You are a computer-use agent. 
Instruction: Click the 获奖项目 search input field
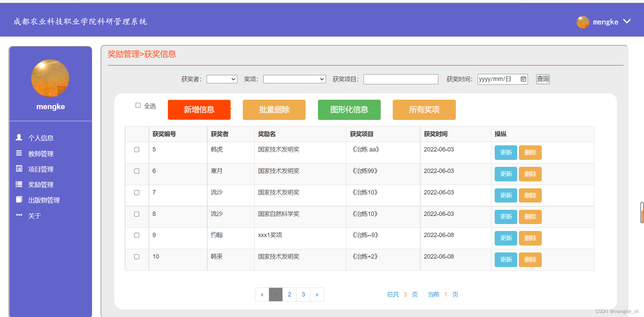400,79
